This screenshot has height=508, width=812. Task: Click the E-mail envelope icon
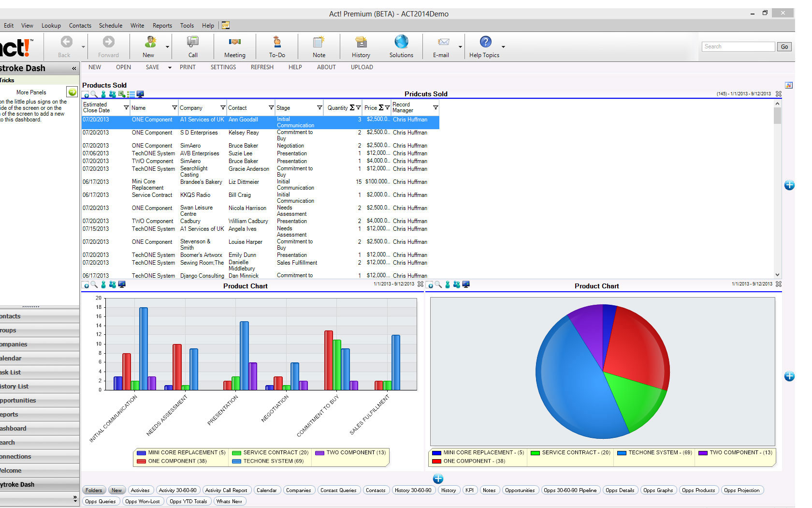coord(444,42)
